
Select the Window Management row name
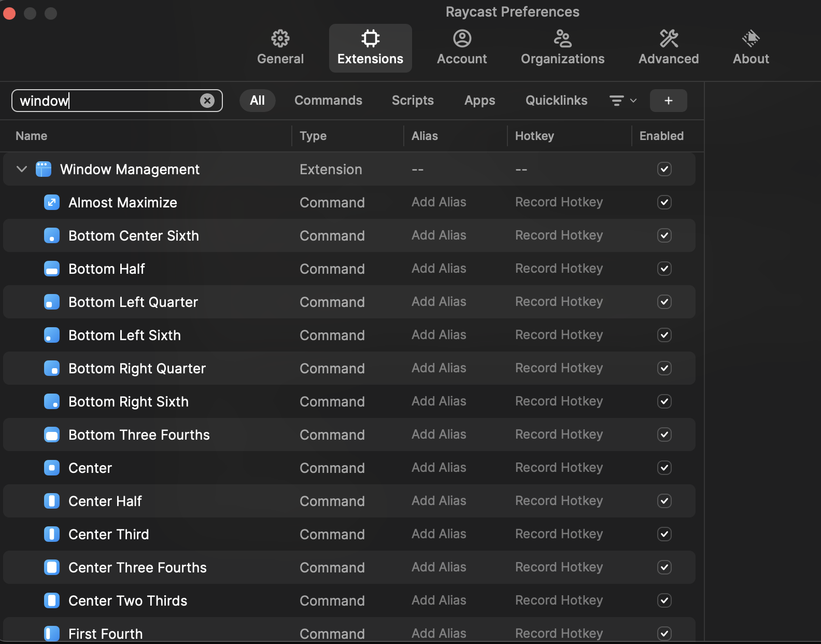pyautogui.click(x=130, y=169)
